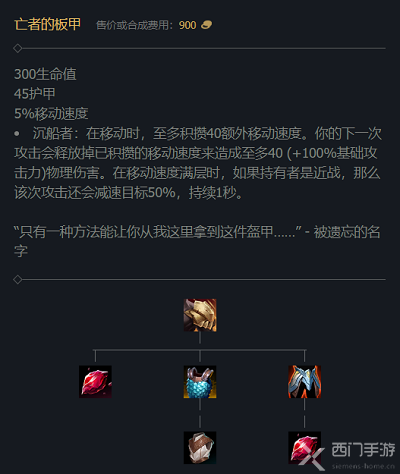
Task: Open the 西门手游 watermark link
Action: 363,450
